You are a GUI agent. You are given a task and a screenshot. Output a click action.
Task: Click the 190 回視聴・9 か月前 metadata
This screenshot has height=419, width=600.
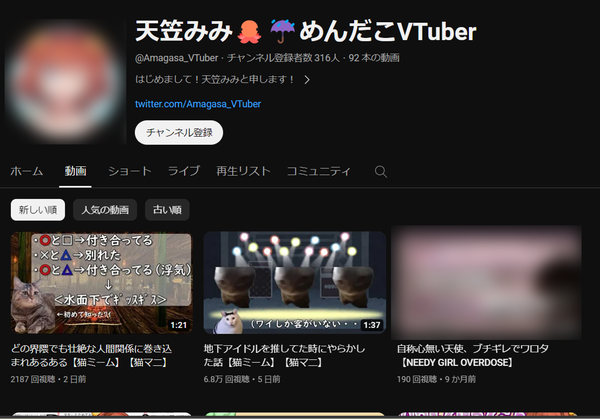(x=436, y=379)
